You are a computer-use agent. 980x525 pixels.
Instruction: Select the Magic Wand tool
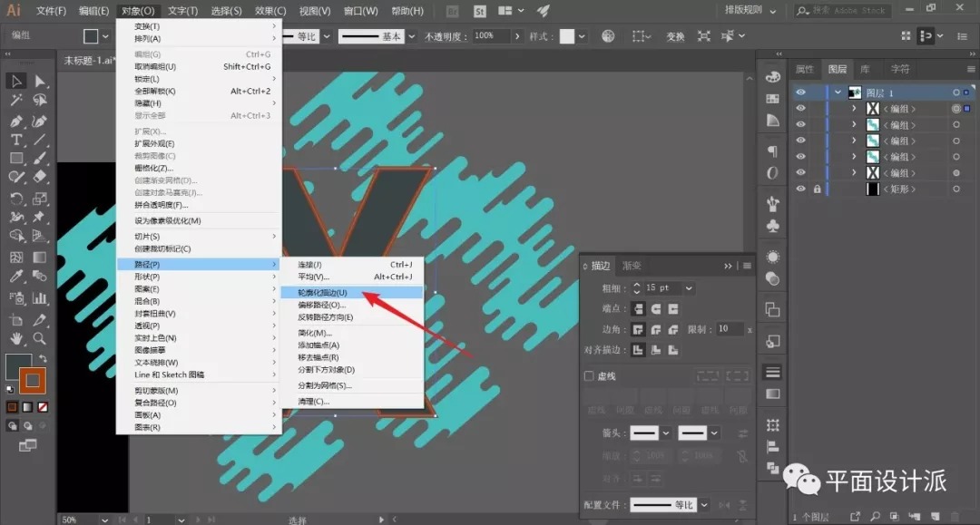(16, 100)
